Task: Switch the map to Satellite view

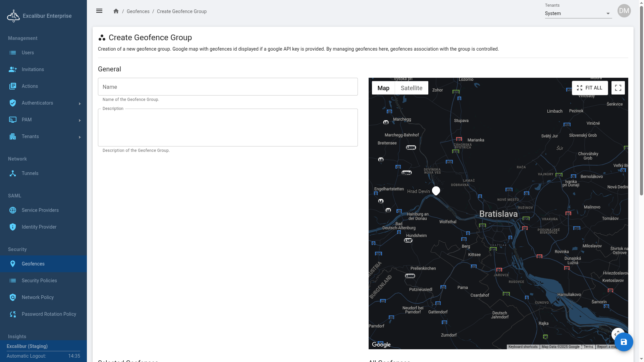Action: pyautogui.click(x=411, y=88)
